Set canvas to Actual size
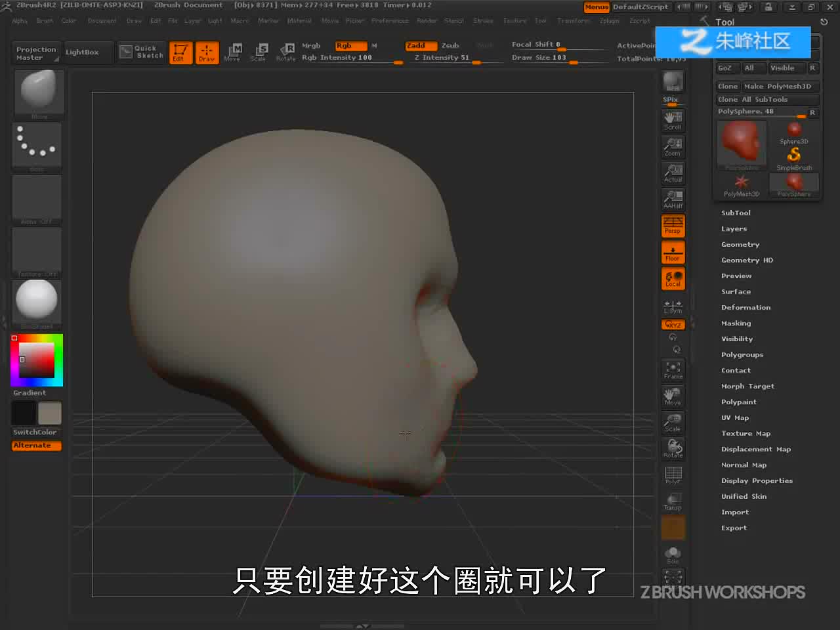The height and width of the screenshot is (630, 840). point(673,173)
